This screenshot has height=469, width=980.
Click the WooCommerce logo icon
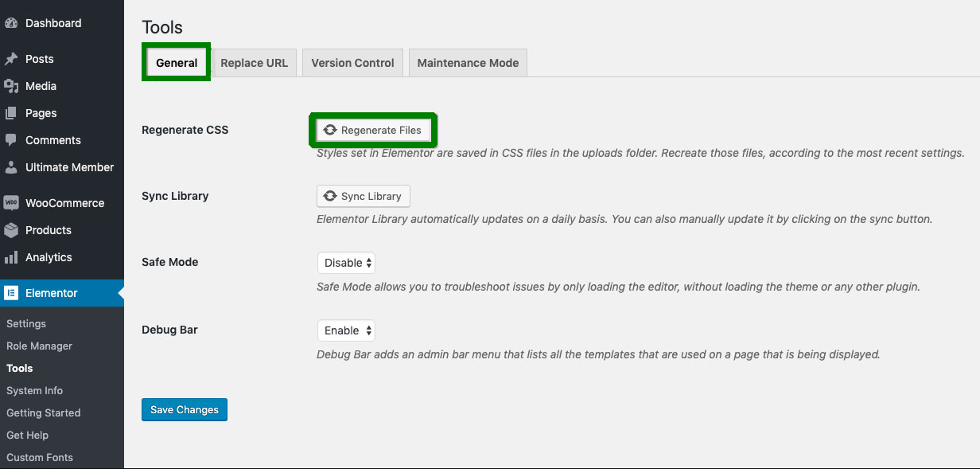click(11, 203)
